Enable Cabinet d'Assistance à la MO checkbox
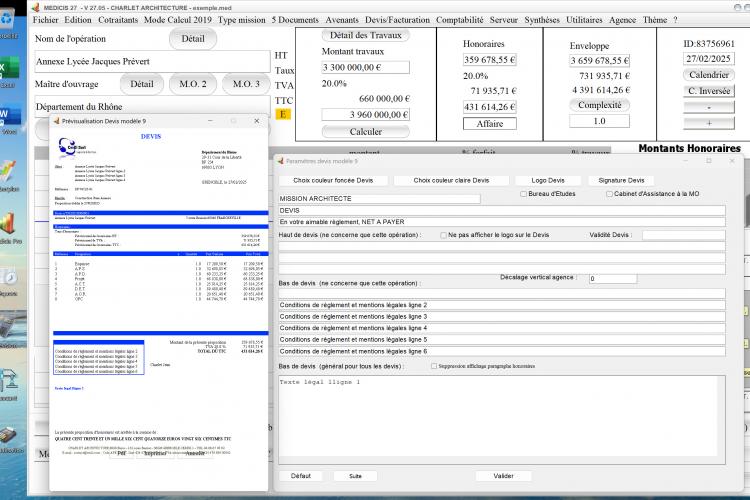Viewport: 750px width, 500px height. tap(609, 194)
